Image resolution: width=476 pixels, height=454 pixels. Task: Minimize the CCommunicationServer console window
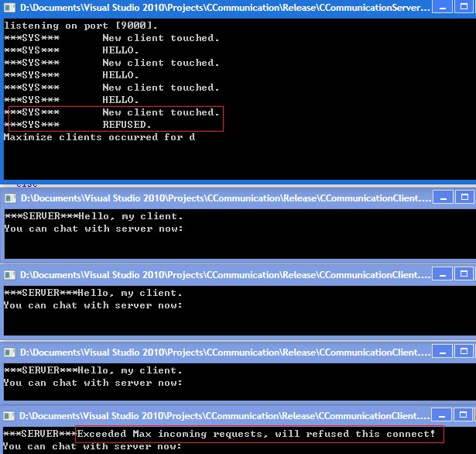443,8
